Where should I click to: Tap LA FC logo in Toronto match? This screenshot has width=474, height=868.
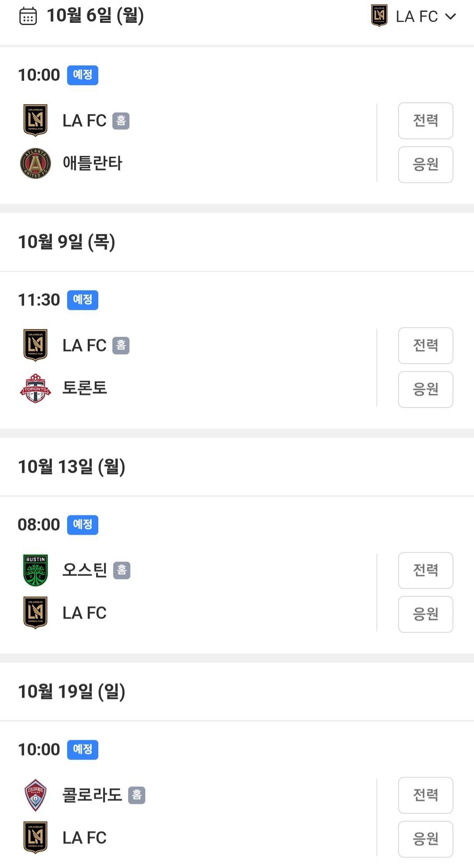pos(36,345)
